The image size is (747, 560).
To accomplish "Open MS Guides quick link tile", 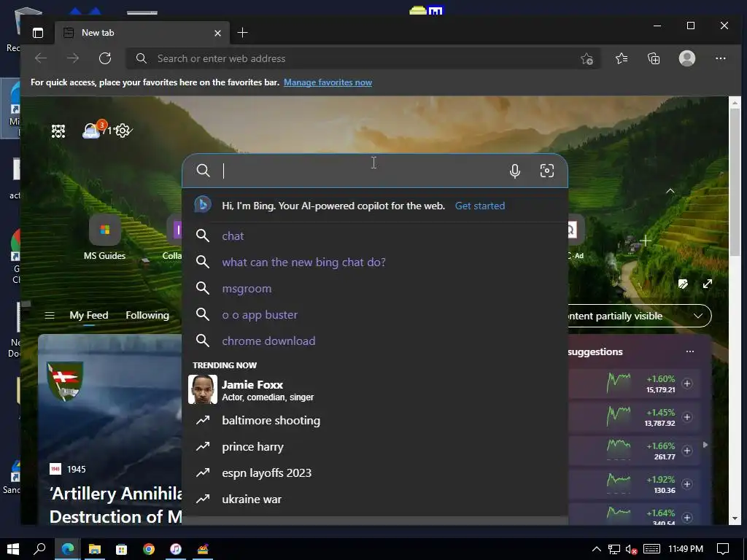I will 105,237.
